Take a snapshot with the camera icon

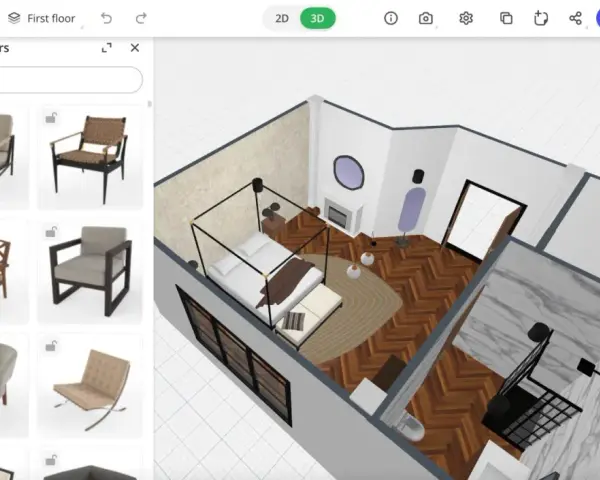[426, 18]
